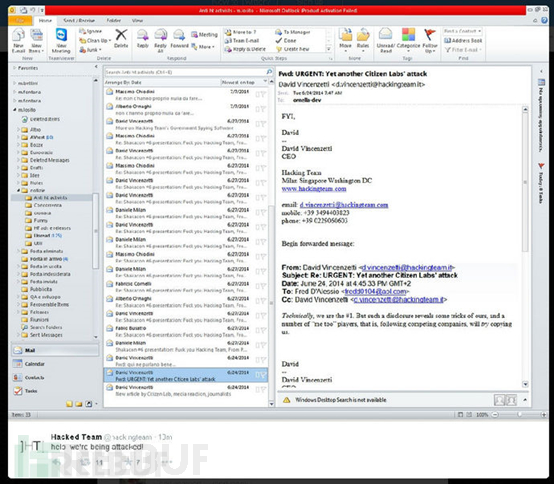
Task: Select the Mail navigation button
Action: pos(55,350)
